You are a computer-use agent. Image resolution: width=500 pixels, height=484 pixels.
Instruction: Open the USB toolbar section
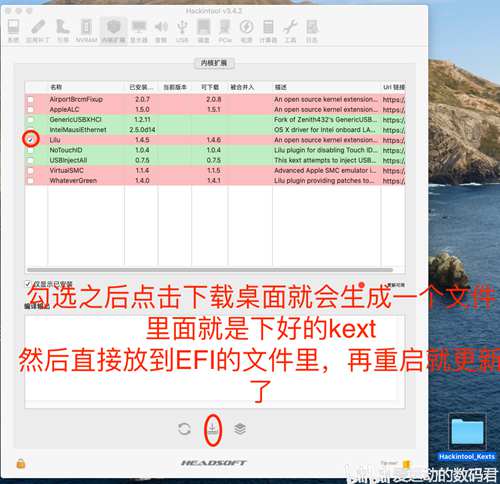[x=182, y=31]
